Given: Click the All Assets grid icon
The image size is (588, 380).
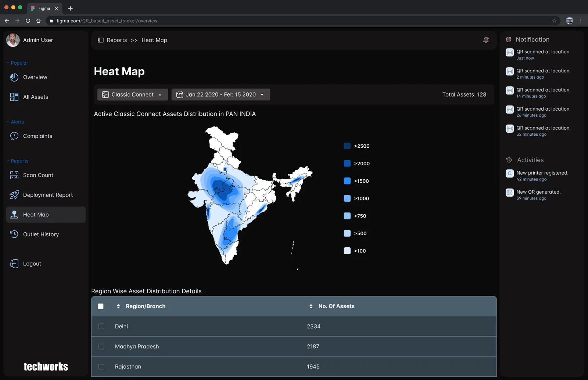Looking at the screenshot, I should tap(14, 97).
